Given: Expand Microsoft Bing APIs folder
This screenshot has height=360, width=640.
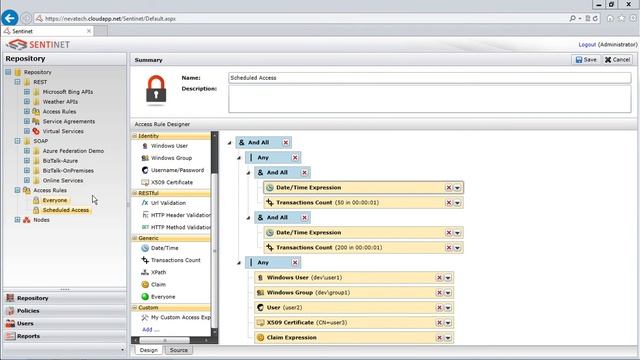Looking at the screenshot, I should (27, 92).
